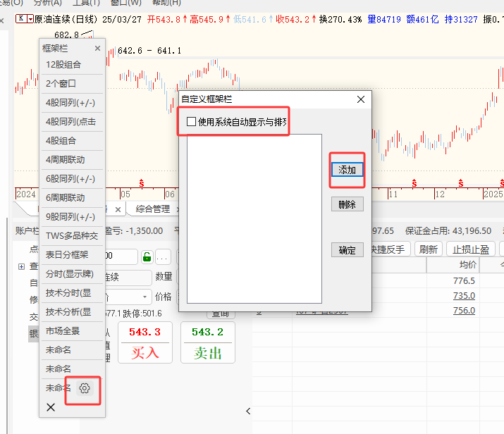Screen dimensions: 504x434
Task: Enable 使用系统自动显示与排序 checkbox
Action: 192,122
